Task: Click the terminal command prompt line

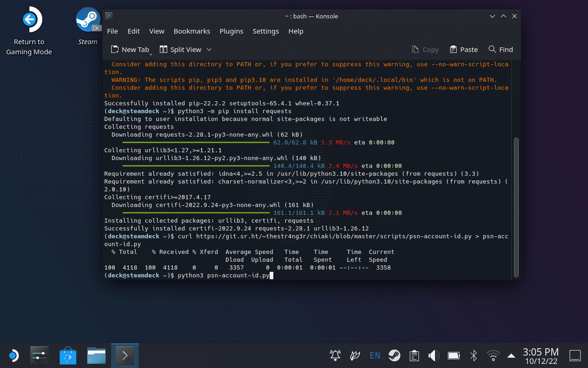Action: pos(189,276)
